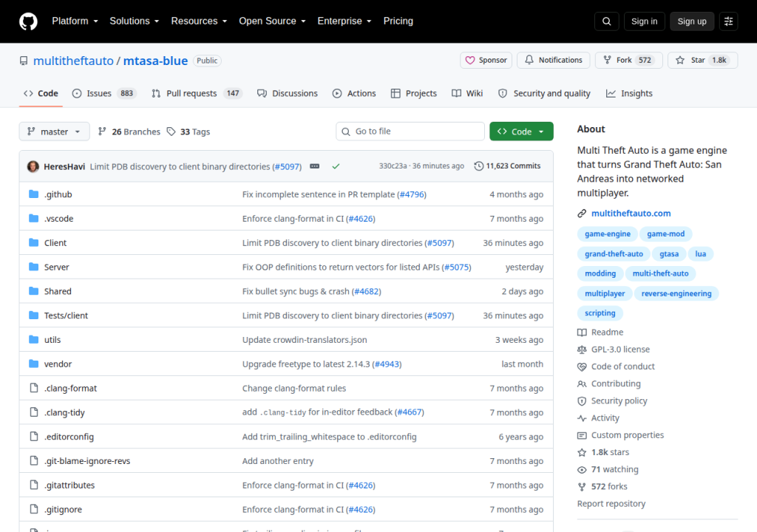Click the Report repository link
The width and height of the screenshot is (757, 532).
point(611,503)
